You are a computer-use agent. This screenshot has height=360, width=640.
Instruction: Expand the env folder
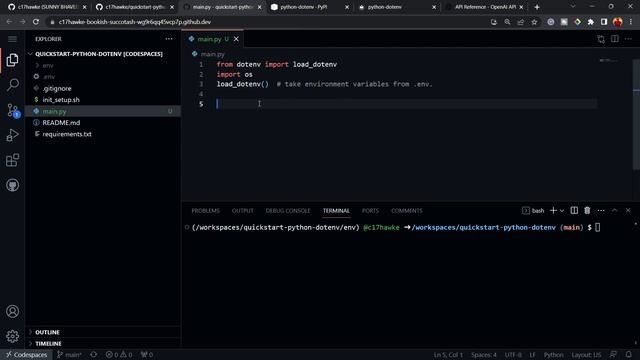click(103, 65)
